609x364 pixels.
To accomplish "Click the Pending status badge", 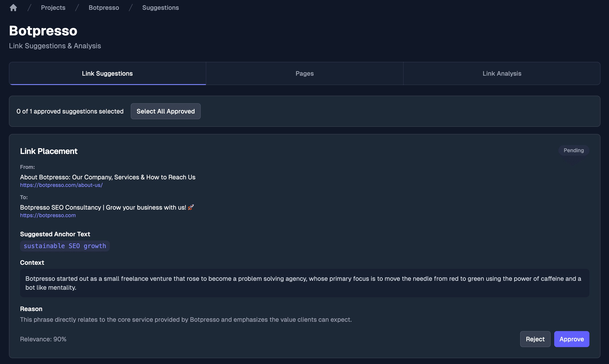I will click(x=574, y=150).
